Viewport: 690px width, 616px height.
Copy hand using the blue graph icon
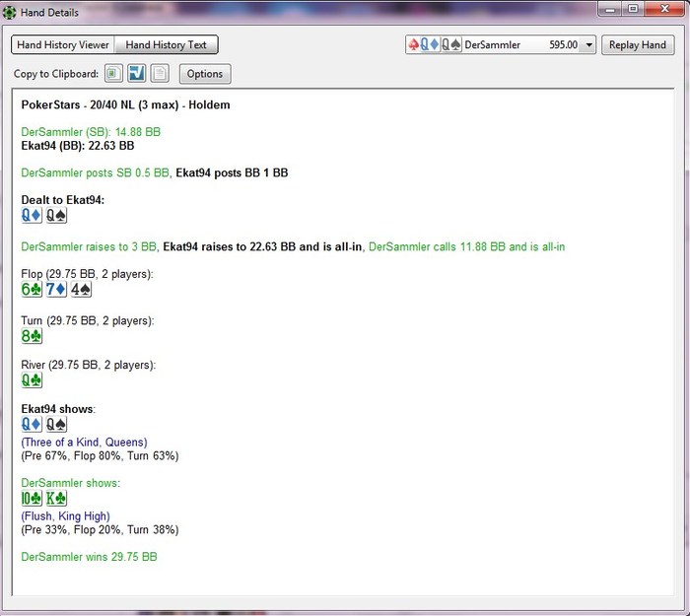click(136, 74)
